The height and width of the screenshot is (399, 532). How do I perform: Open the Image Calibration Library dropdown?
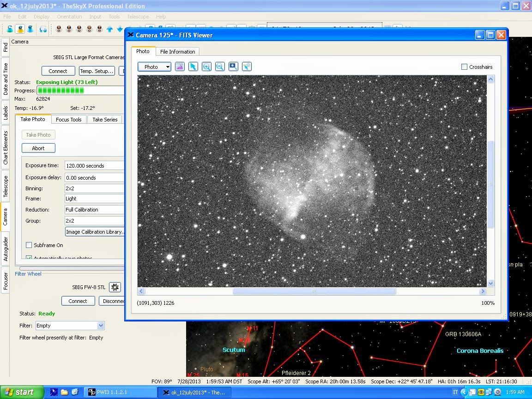point(95,232)
